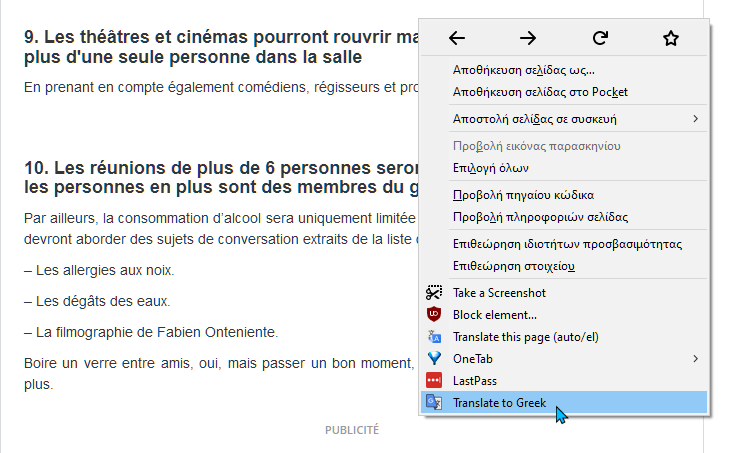749x453 pixels.
Task: Click the back arrow in context menu
Action: tap(457, 38)
